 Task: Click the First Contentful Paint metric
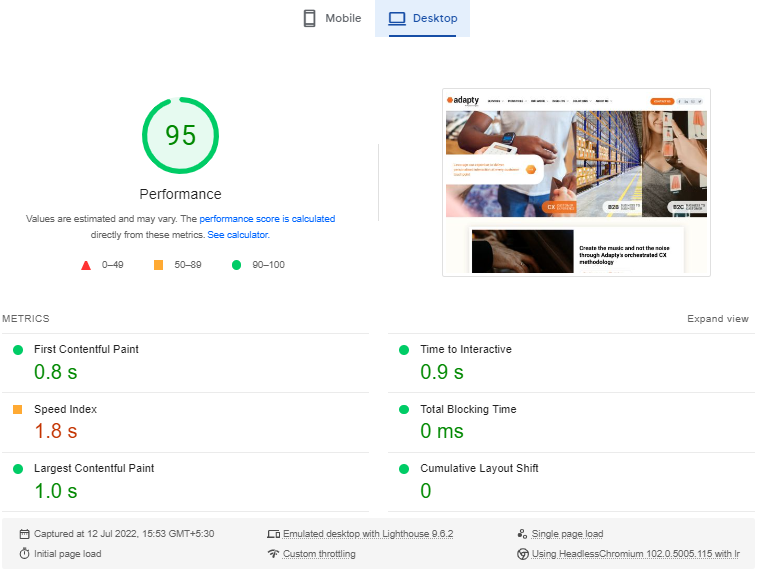pos(86,350)
